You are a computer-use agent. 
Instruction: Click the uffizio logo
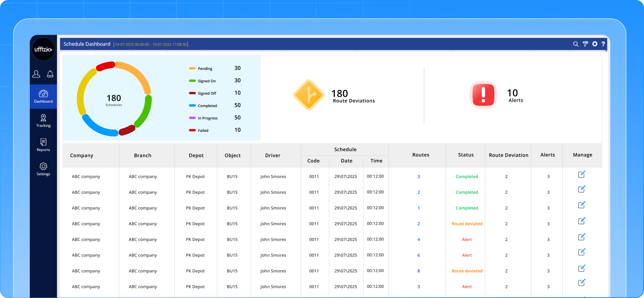[43, 49]
